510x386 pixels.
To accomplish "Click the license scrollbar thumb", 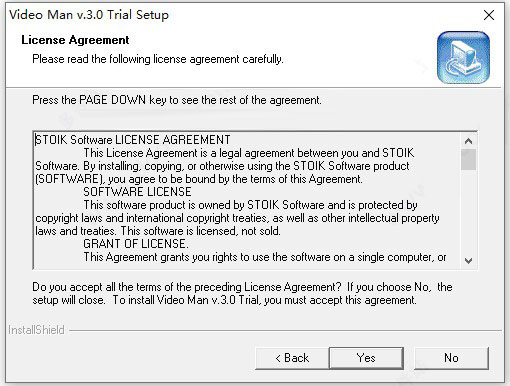I will click(468, 160).
